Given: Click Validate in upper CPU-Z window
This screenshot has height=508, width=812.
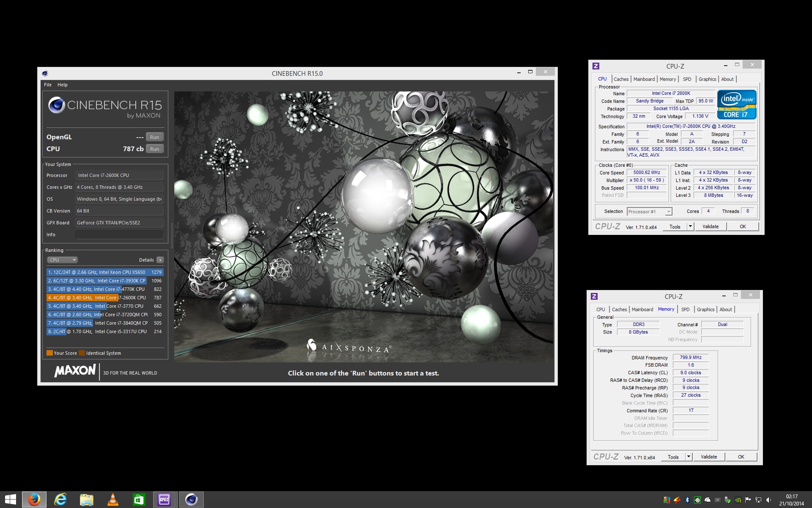Looking at the screenshot, I should (710, 226).
